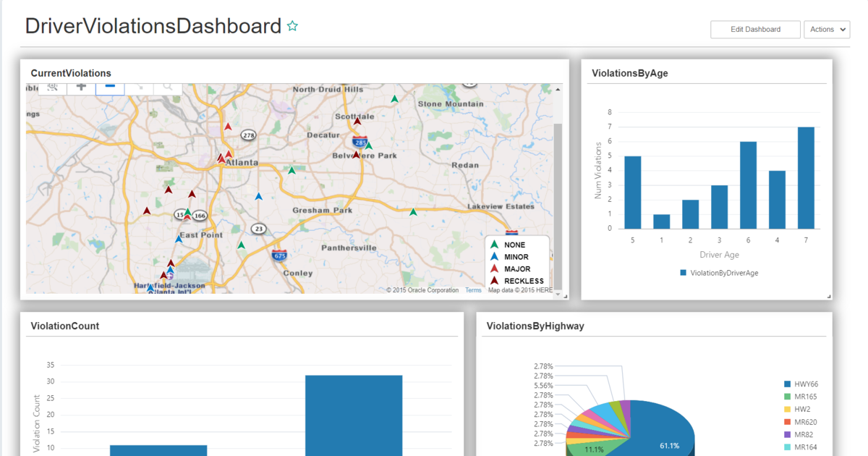The image size is (868, 456).
Task: Zoom out with map minus button
Action: pos(110,87)
